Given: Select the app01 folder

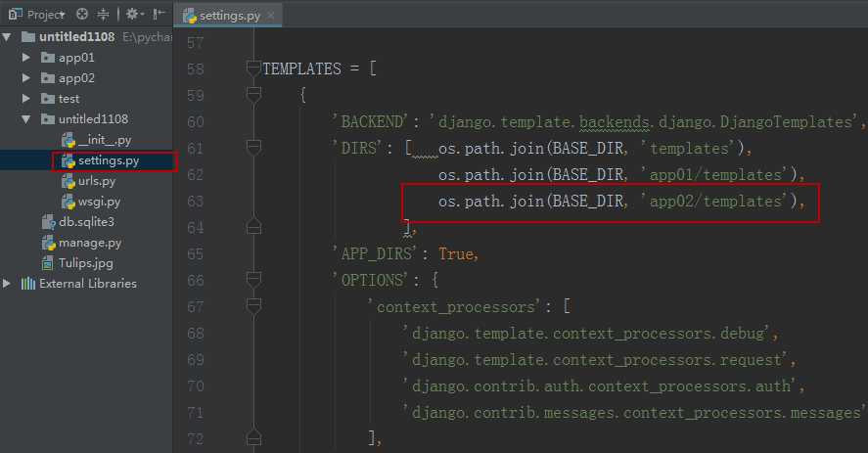Looking at the screenshot, I should click(x=76, y=58).
